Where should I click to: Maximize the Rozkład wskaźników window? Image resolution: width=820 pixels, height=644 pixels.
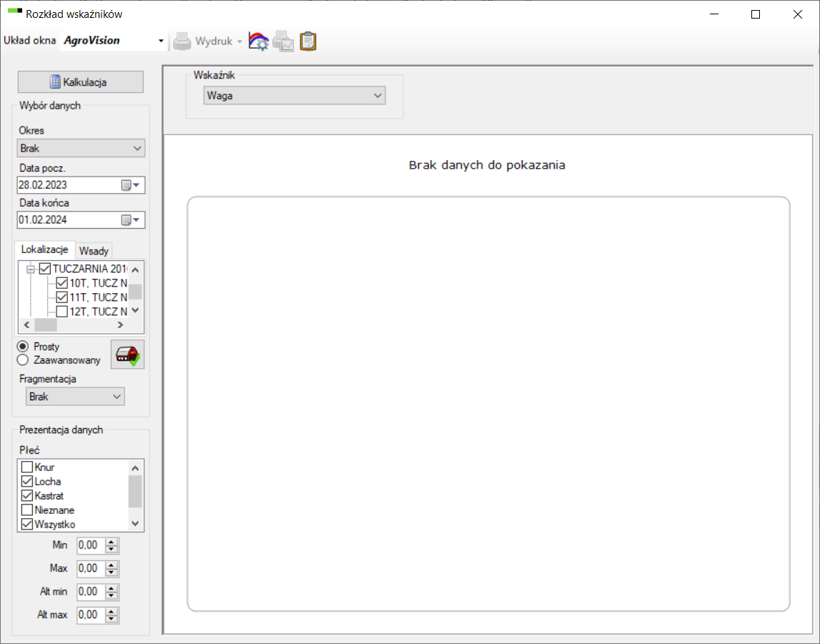[755, 14]
